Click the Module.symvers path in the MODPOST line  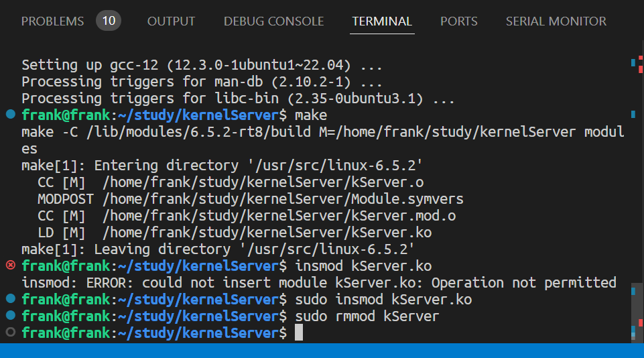(x=283, y=199)
